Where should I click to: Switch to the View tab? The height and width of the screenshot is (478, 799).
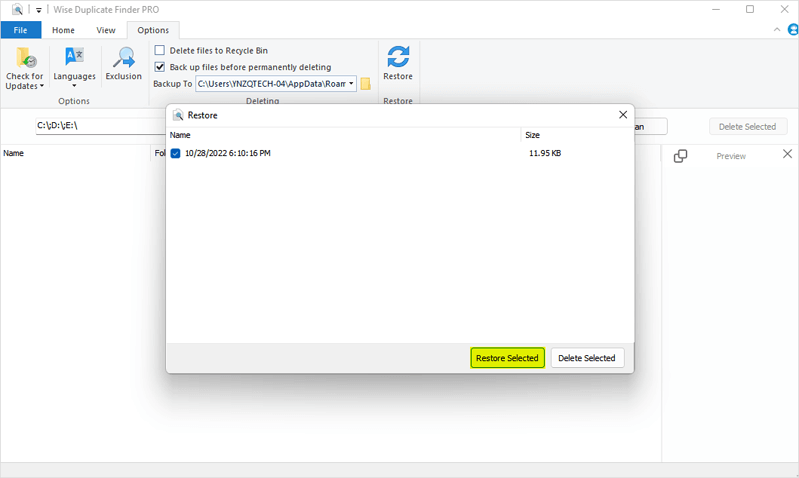[x=106, y=30]
